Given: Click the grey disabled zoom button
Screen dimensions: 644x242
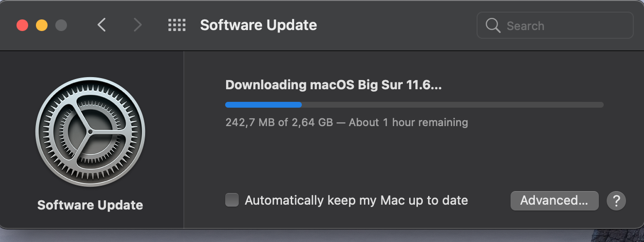Looking at the screenshot, I should coord(61,25).
